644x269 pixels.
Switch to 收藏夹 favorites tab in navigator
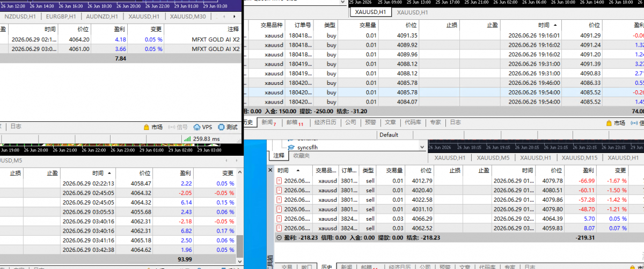[x=301, y=156]
